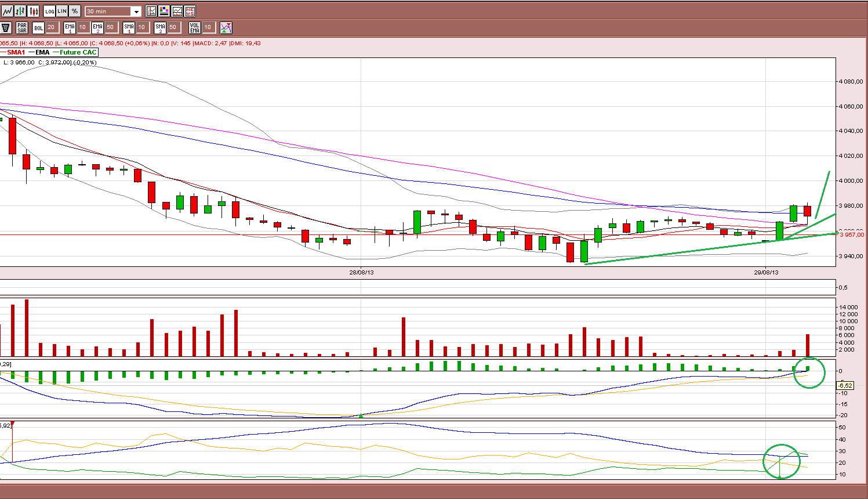Enable LIN linear price scale
This screenshot has width=868, height=499.
tap(62, 11)
